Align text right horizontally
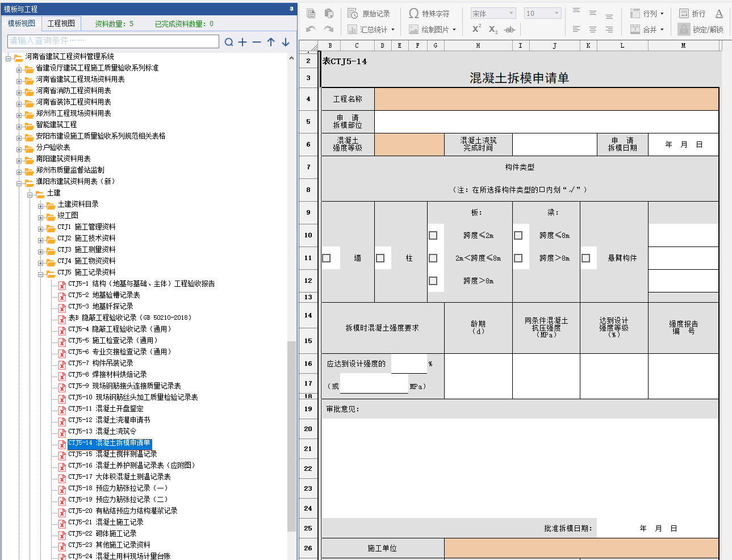 (609, 29)
